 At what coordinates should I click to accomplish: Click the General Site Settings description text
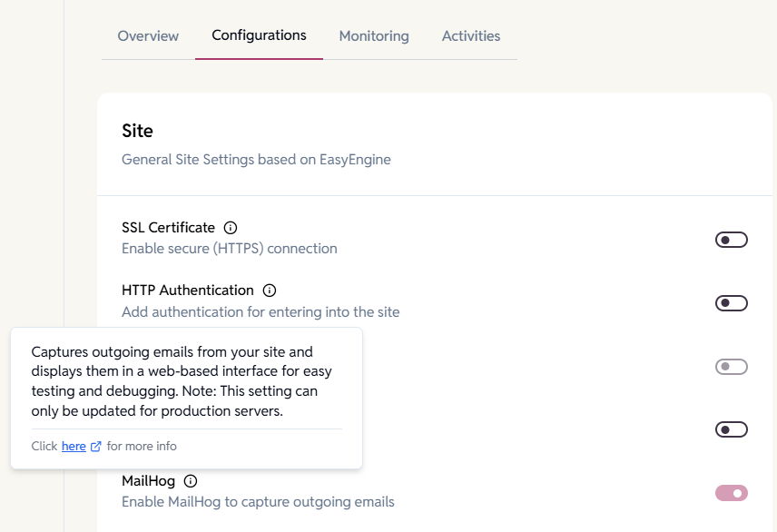[x=256, y=160]
